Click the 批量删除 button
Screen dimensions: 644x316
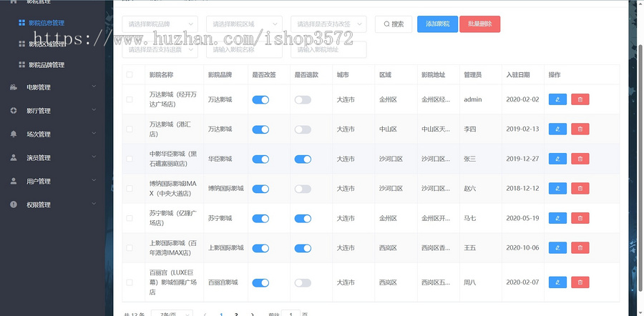tap(479, 24)
